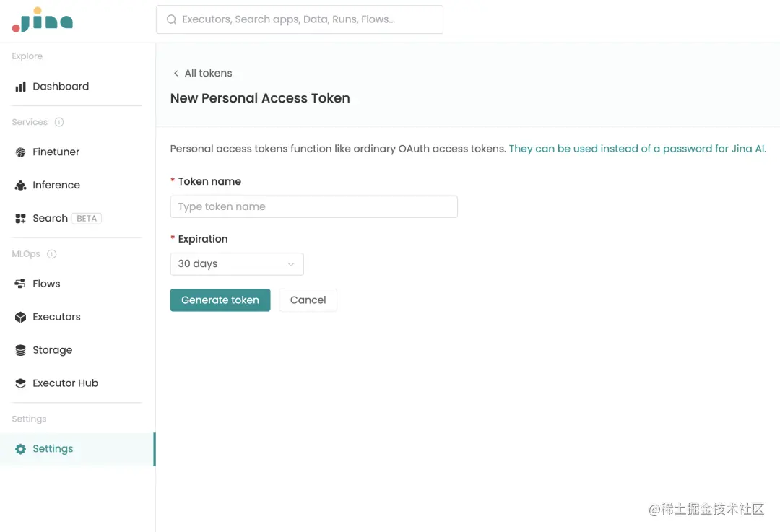Click the Services info icon
Screen dimensions: 780x532
[x=59, y=122]
